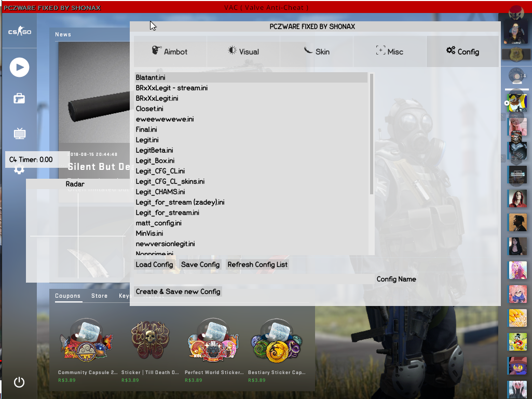This screenshot has width=532, height=399.
Task: Switch to the Visual tab
Action: click(243, 51)
